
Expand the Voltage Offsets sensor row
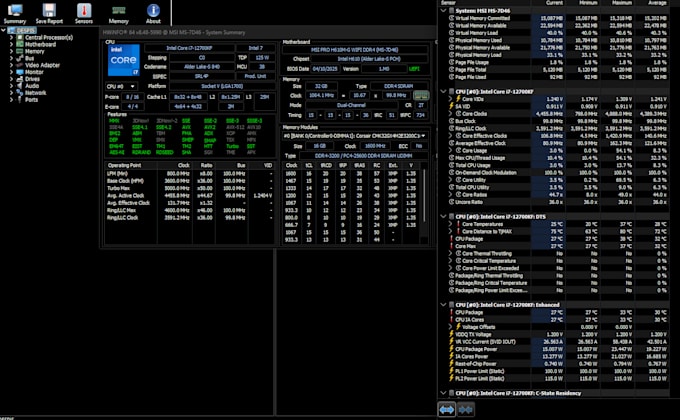click(x=450, y=327)
